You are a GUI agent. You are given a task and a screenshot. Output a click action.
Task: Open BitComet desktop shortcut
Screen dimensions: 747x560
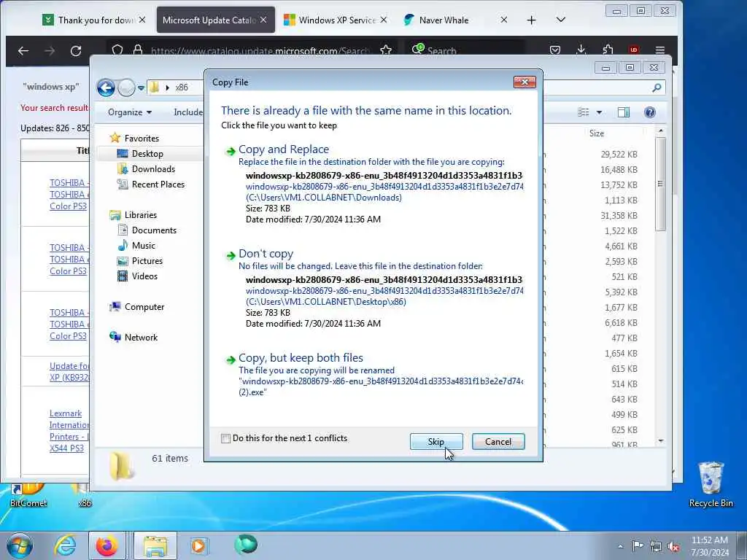pyautogui.click(x=28, y=495)
